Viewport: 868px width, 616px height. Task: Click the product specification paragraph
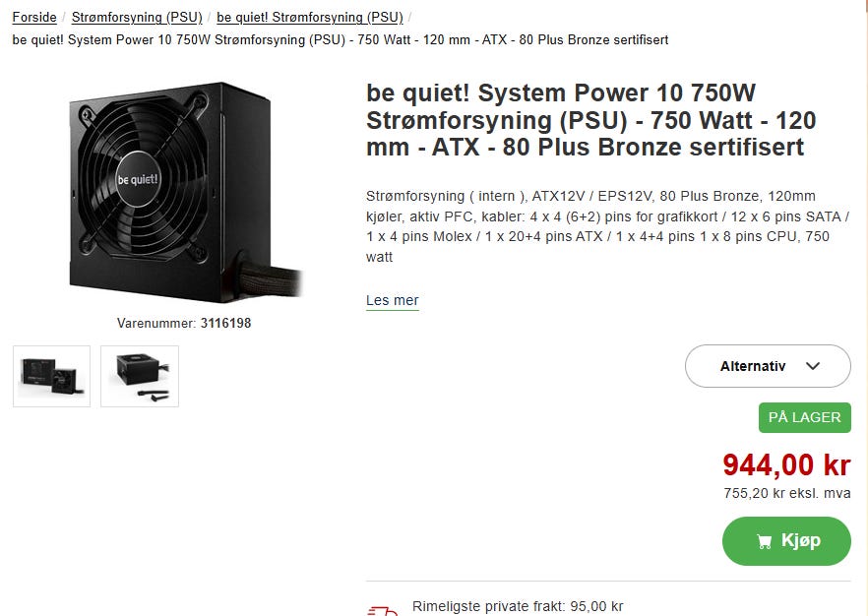pyautogui.click(x=607, y=226)
